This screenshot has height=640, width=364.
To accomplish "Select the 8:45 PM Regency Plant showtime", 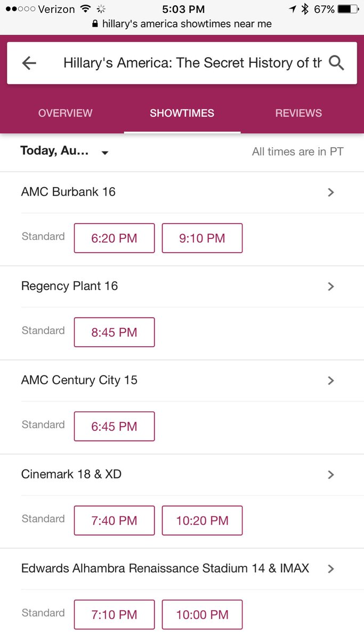I will click(x=114, y=332).
